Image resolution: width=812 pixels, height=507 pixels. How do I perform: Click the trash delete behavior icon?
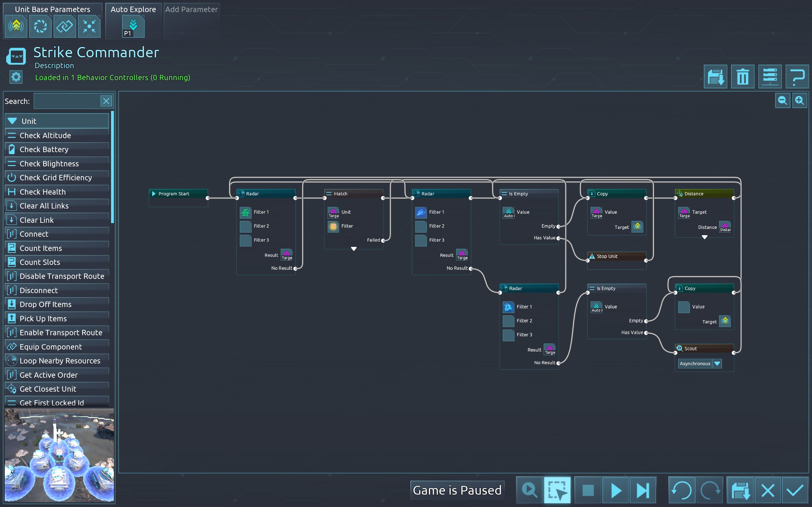tap(742, 77)
